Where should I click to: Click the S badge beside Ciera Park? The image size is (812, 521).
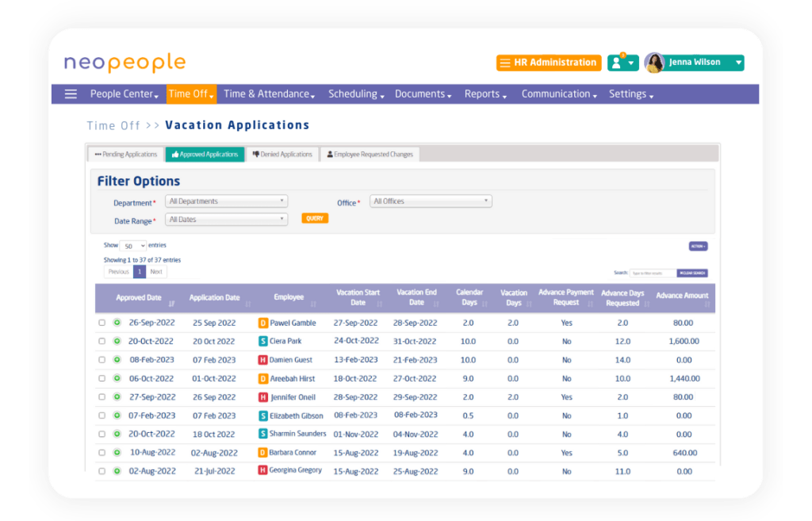[263, 341]
